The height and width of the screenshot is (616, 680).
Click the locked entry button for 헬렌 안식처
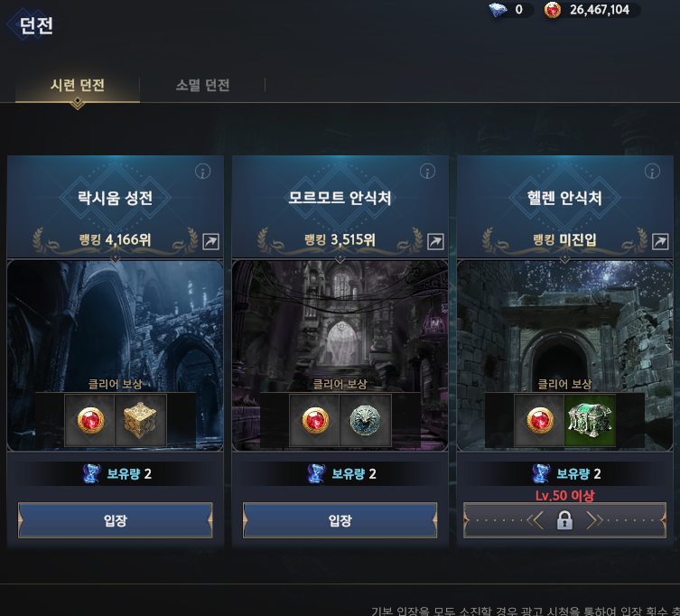pos(564,520)
